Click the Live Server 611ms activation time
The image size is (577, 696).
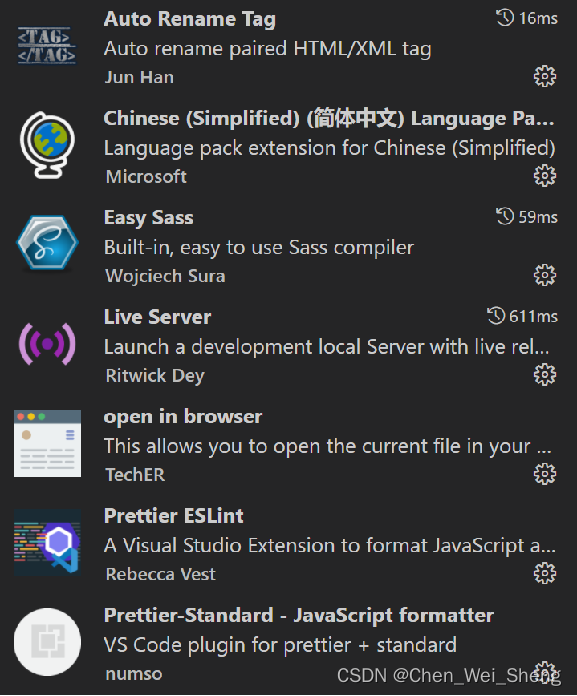coord(522,316)
